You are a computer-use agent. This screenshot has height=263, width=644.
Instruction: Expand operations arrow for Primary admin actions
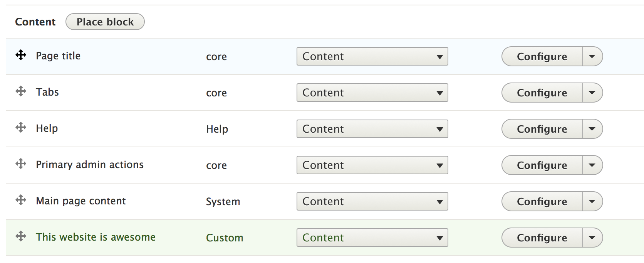[592, 165]
